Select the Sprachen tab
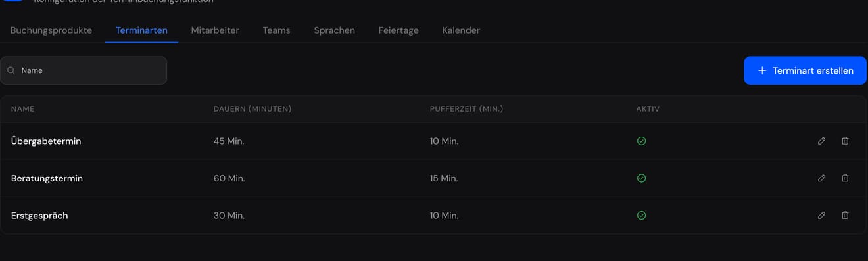The image size is (868, 261). pos(334,30)
